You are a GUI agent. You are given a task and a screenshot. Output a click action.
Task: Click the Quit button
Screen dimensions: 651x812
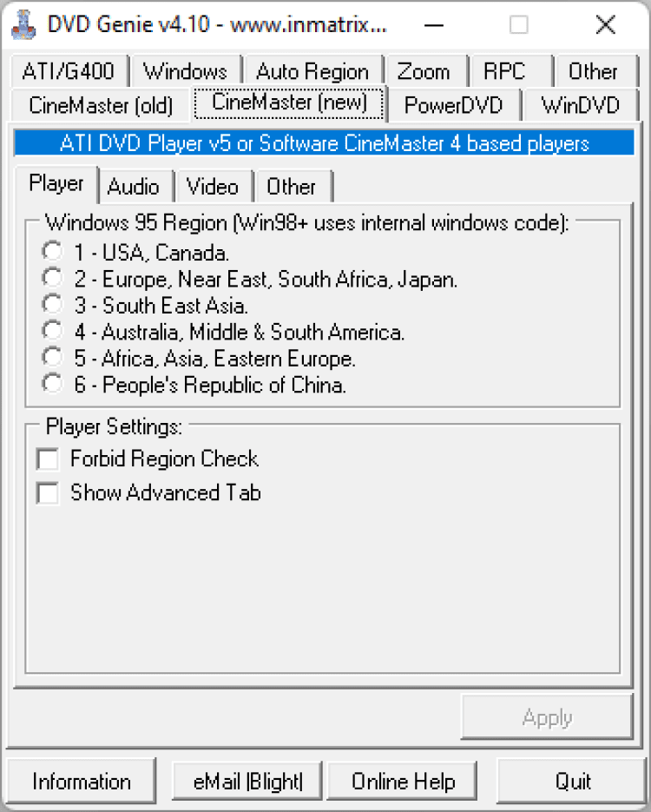point(572,781)
